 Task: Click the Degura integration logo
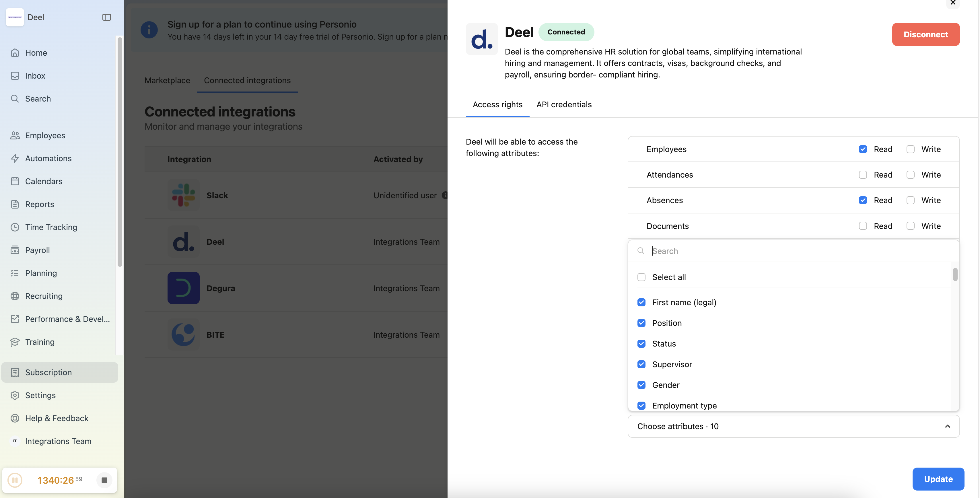tap(183, 288)
